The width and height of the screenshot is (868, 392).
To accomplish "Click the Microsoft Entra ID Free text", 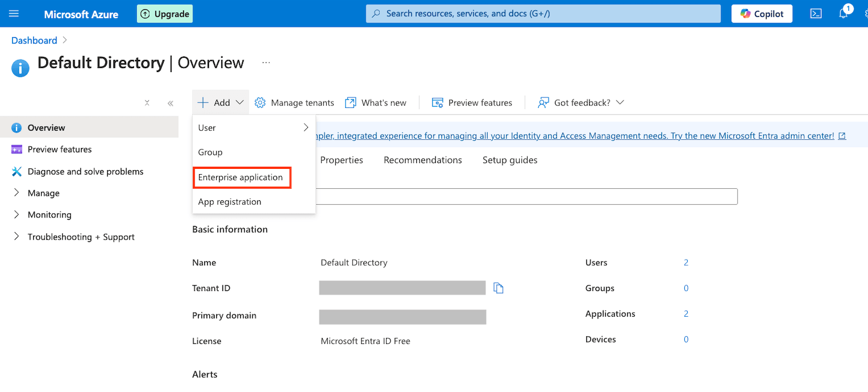I will click(366, 341).
